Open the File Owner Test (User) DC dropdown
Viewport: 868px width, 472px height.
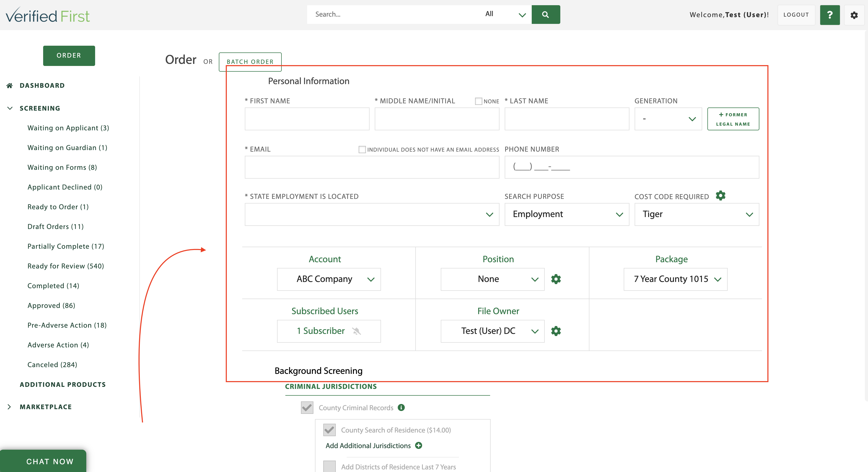point(492,331)
